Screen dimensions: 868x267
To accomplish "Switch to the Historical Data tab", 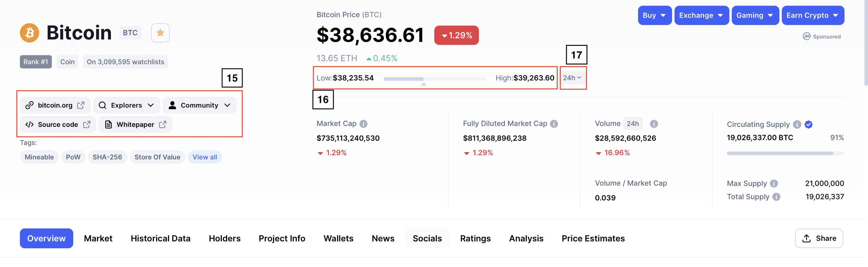I will click(160, 238).
